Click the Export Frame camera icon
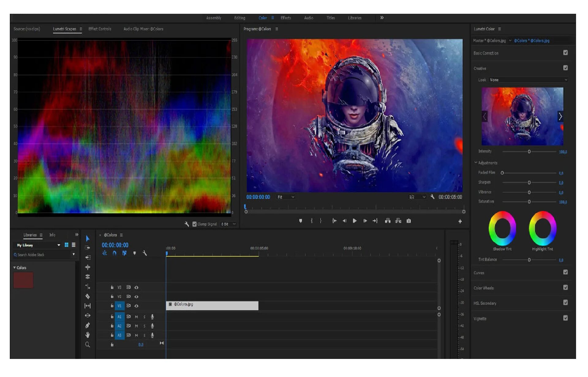Image resolution: width=588 pixels, height=377 pixels. [x=409, y=221]
